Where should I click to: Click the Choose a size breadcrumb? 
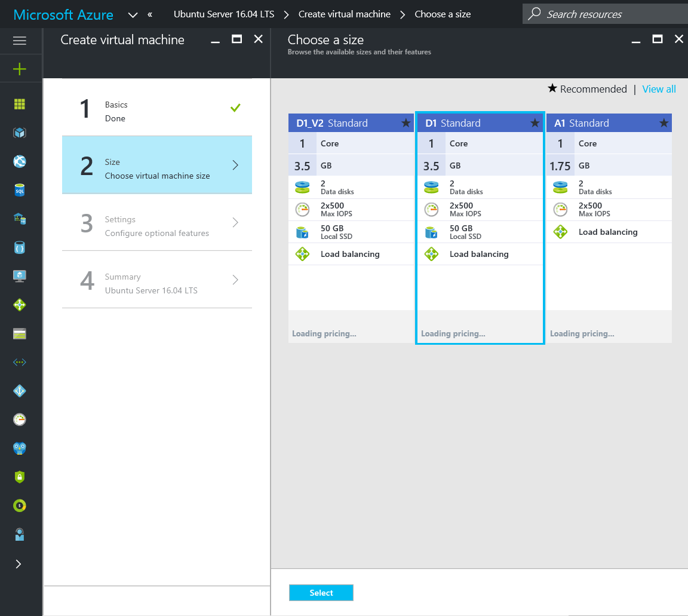(443, 14)
